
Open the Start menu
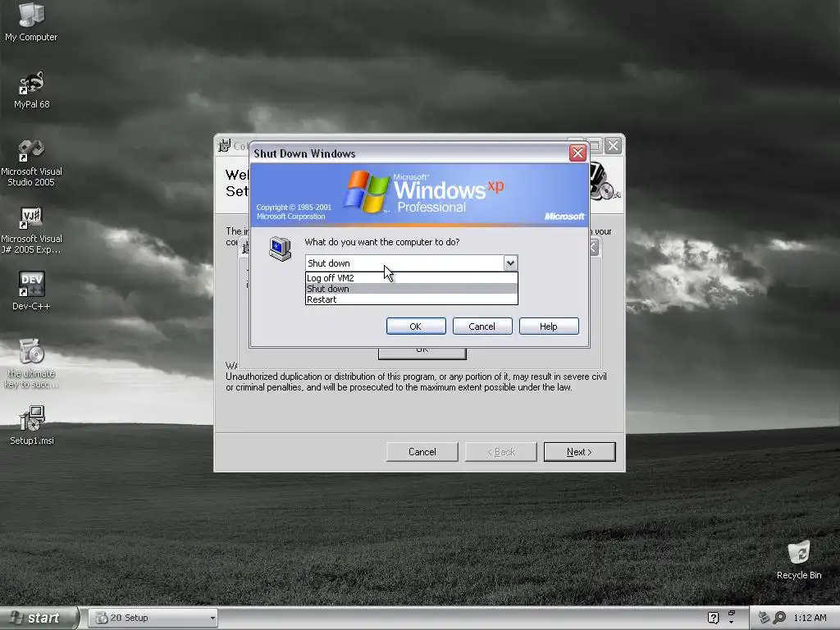point(38,619)
